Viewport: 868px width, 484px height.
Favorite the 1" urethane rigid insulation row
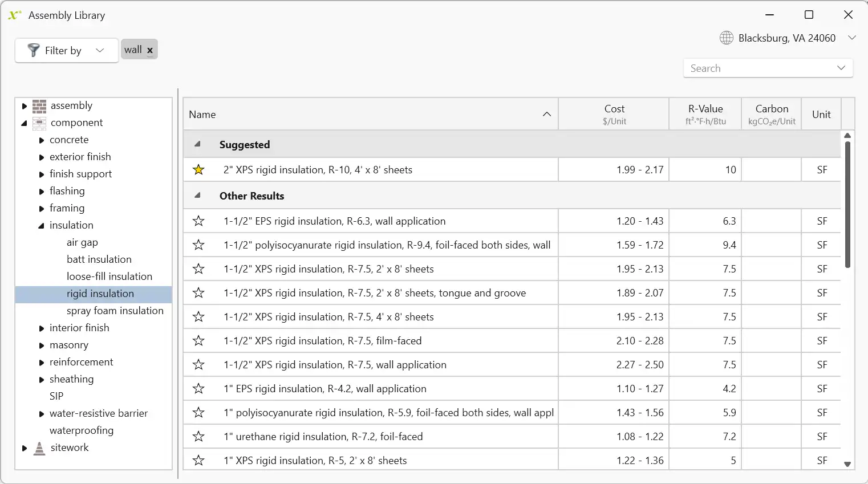[x=198, y=437]
